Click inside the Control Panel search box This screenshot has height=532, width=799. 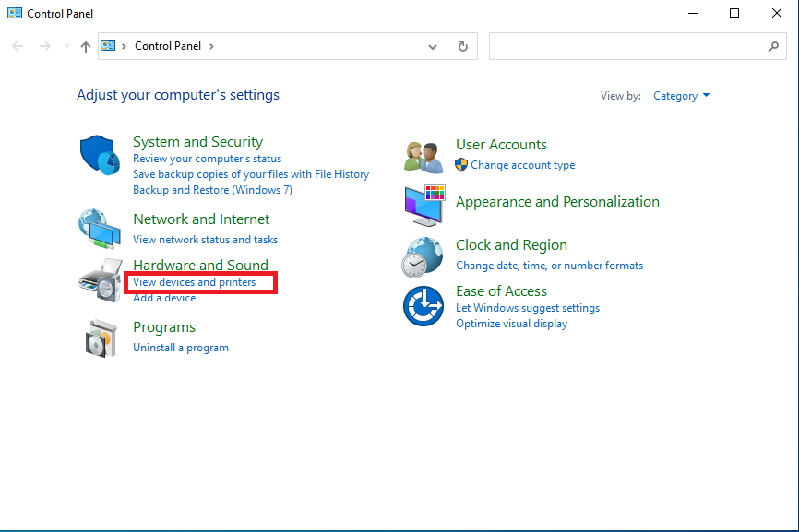[x=627, y=46]
